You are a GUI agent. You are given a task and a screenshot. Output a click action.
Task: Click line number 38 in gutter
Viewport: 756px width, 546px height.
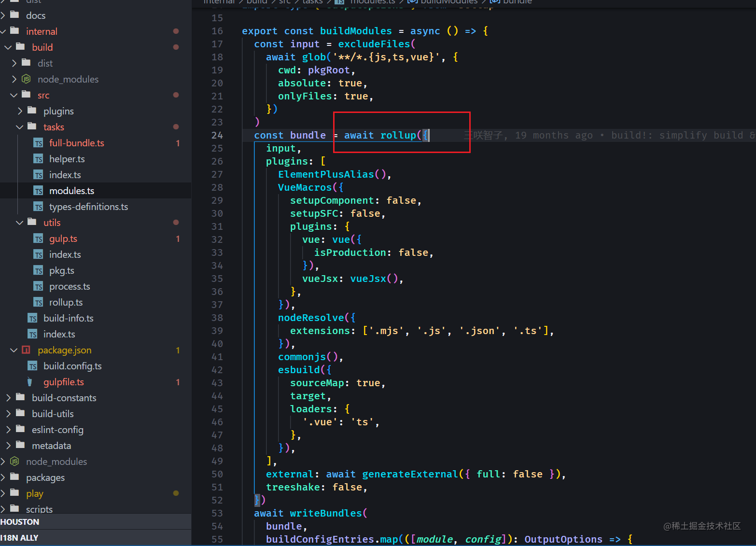click(217, 318)
